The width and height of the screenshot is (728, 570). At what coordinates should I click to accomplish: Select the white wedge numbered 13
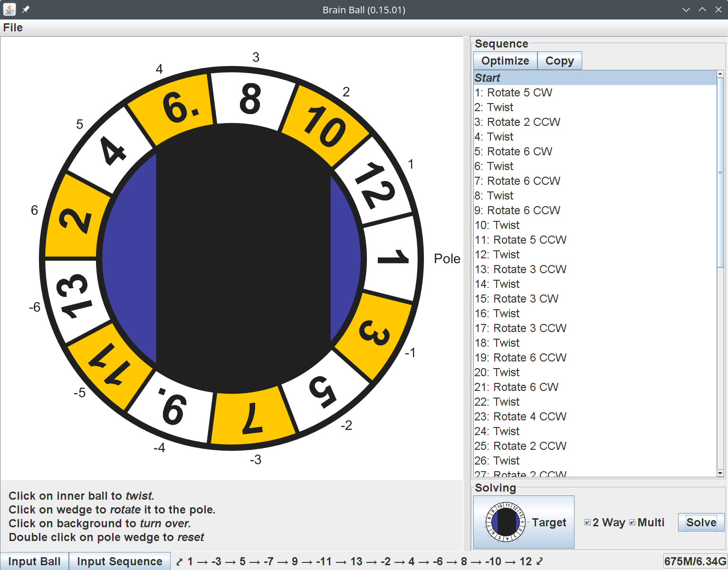point(74,295)
